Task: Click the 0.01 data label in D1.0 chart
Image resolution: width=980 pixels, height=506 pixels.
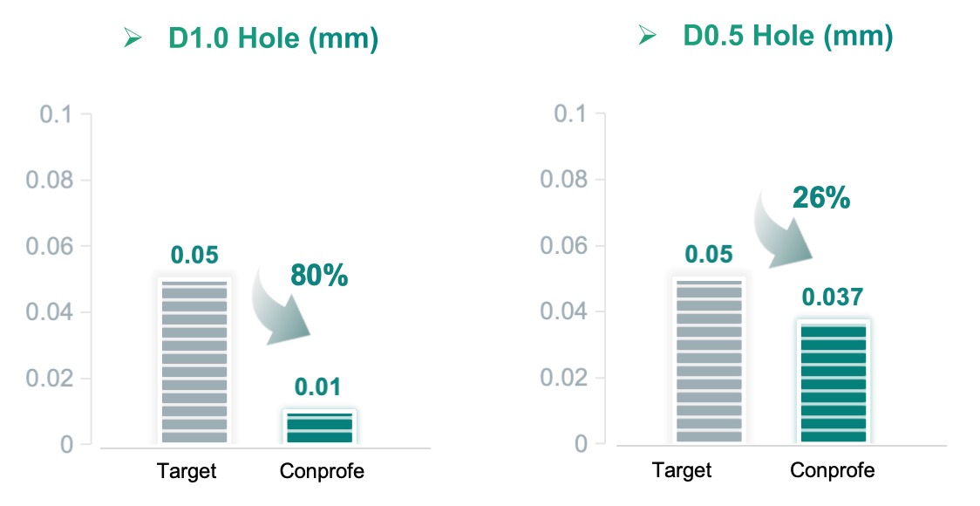Action: [316, 386]
